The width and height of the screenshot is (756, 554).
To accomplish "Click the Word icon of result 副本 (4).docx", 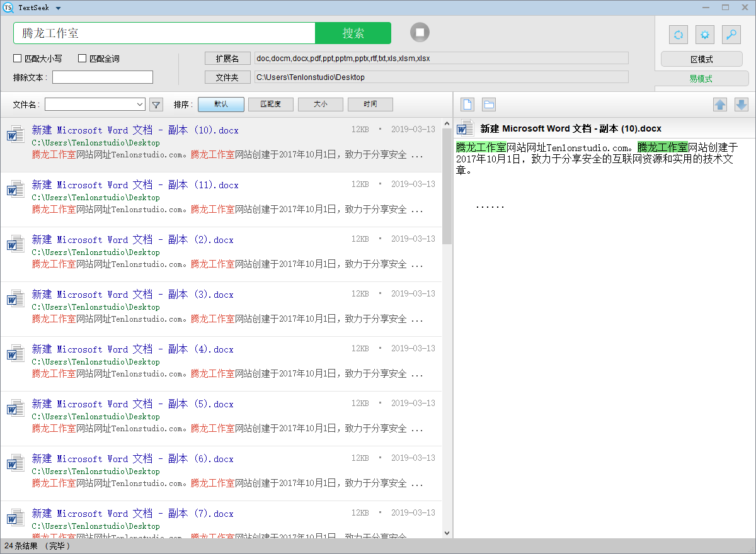I will [x=15, y=353].
